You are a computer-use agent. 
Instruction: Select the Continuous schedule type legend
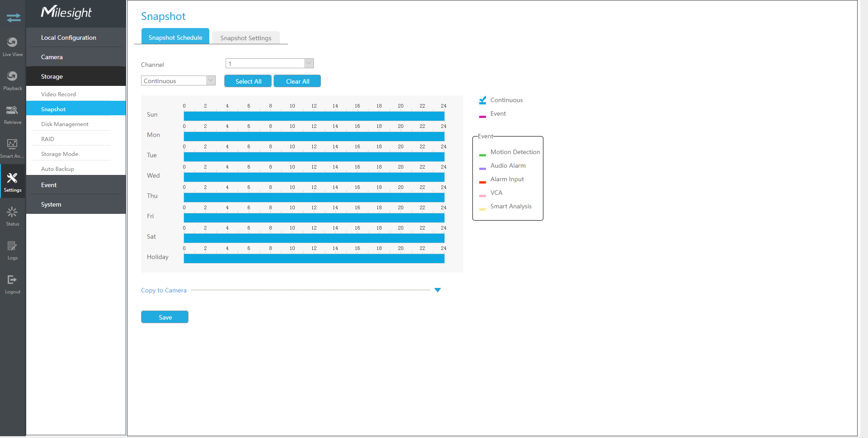tap(506, 100)
